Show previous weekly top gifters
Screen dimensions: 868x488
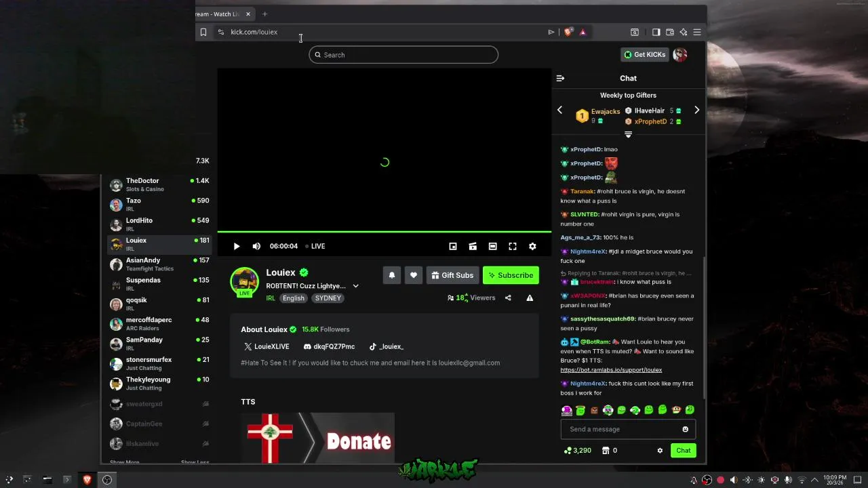pos(559,110)
